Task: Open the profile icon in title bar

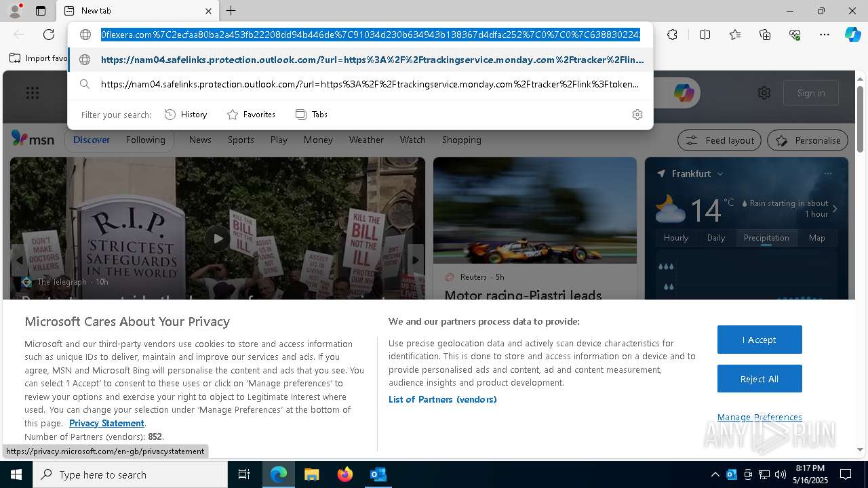Action: [x=14, y=11]
